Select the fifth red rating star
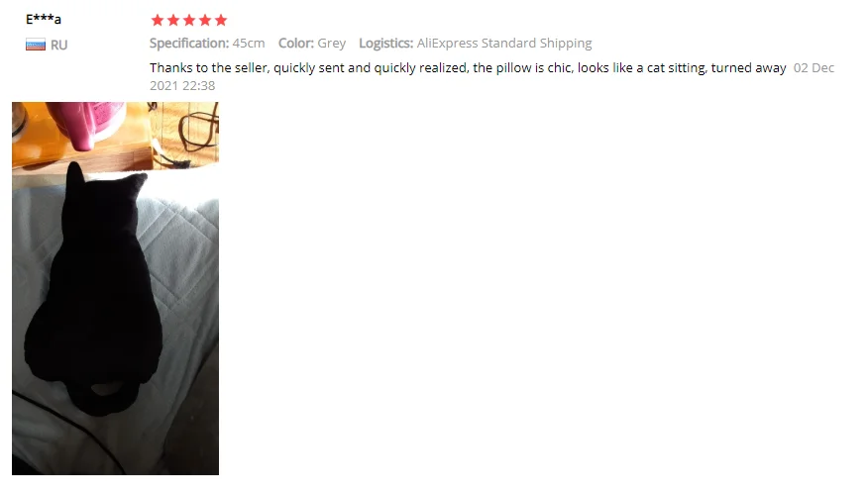Viewport: 868px width, 488px height. tap(221, 21)
